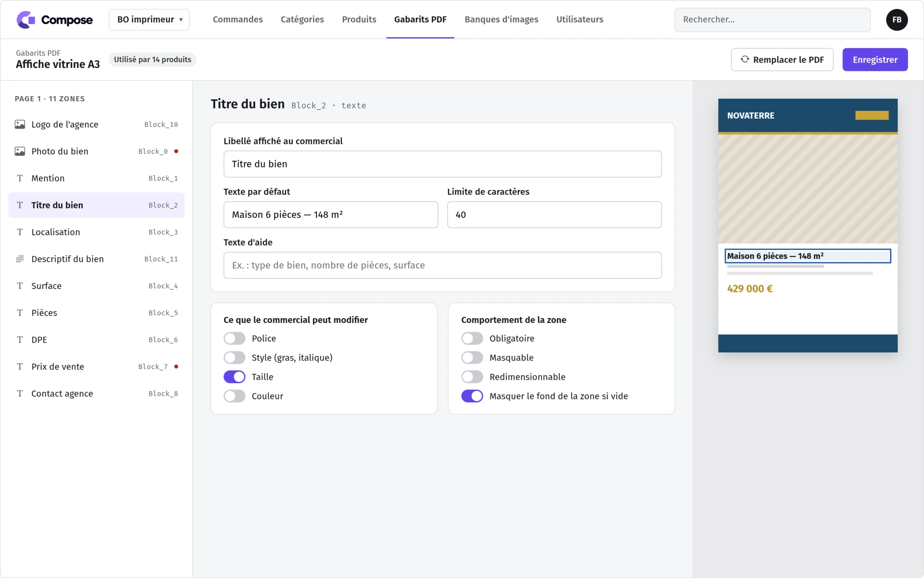Screen dimensions: 924x578
Task: Go to the Commandes tab
Action: 238,20
